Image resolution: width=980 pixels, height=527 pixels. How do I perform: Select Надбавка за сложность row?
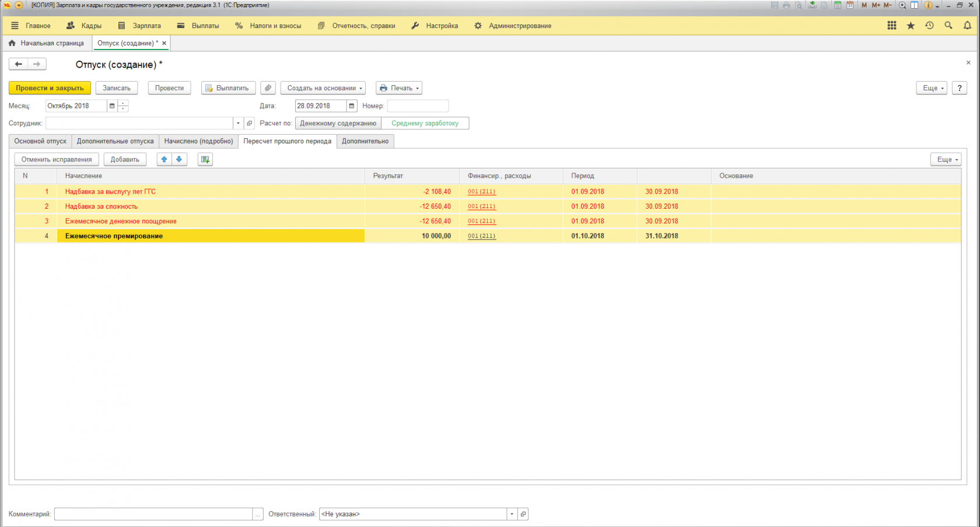pos(488,206)
